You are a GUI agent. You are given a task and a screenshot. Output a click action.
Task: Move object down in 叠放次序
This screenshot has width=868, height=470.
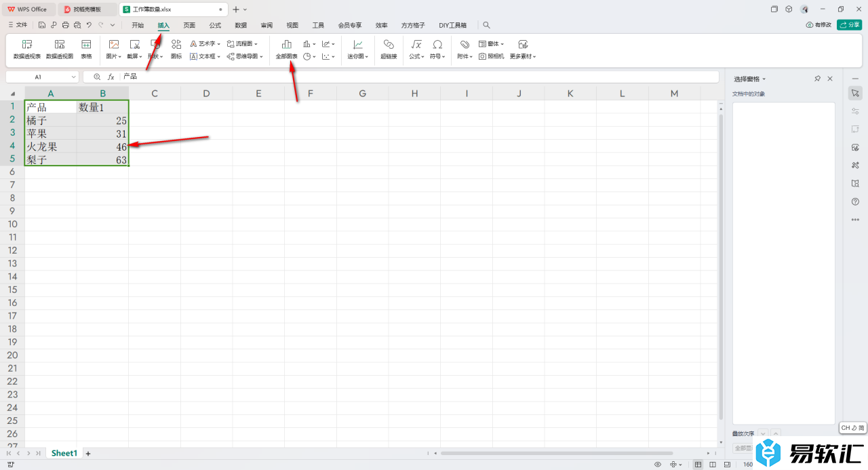click(x=763, y=433)
